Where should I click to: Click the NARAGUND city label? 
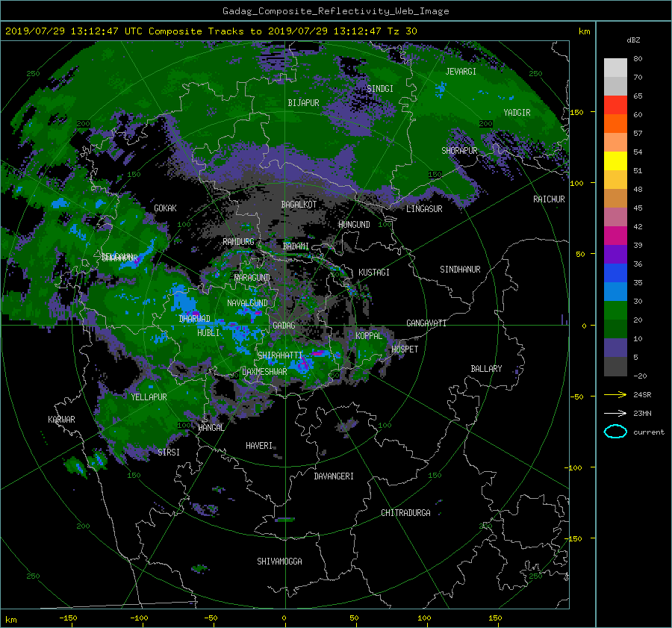coord(252,278)
